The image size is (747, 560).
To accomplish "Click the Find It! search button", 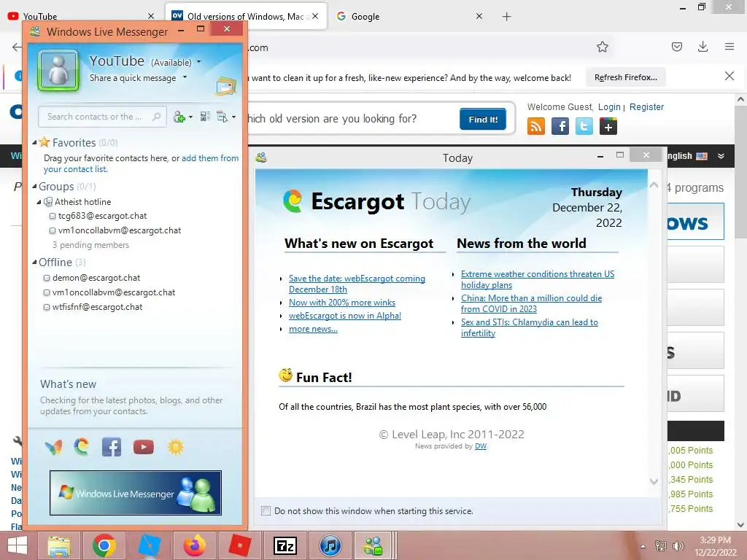I will tap(483, 119).
